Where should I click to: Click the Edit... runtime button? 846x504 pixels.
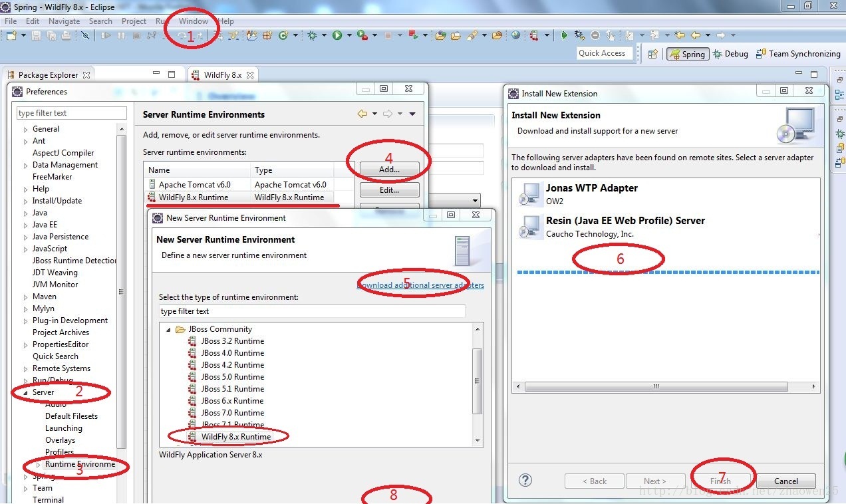[x=389, y=190]
